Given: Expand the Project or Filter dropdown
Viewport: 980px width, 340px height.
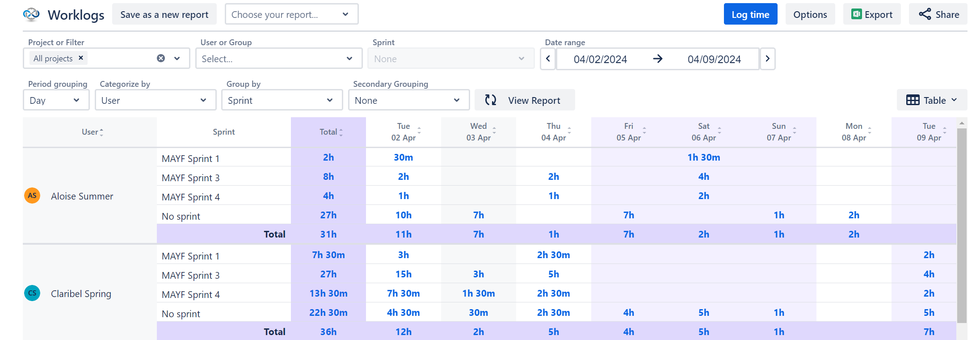Looking at the screenshot, I should coord(177,58).
